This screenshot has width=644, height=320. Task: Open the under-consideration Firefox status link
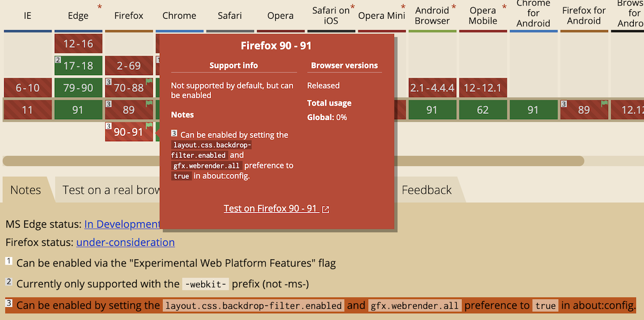coord(125,243)
